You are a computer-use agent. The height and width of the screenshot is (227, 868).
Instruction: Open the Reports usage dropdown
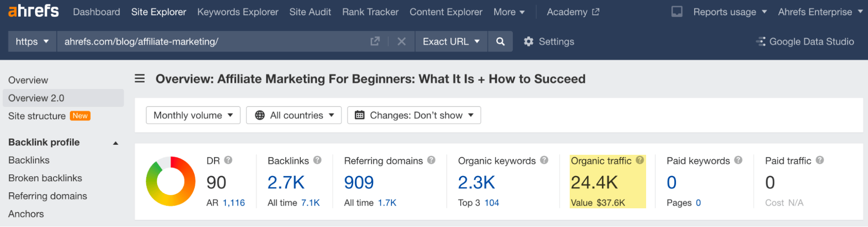[730, 12]
